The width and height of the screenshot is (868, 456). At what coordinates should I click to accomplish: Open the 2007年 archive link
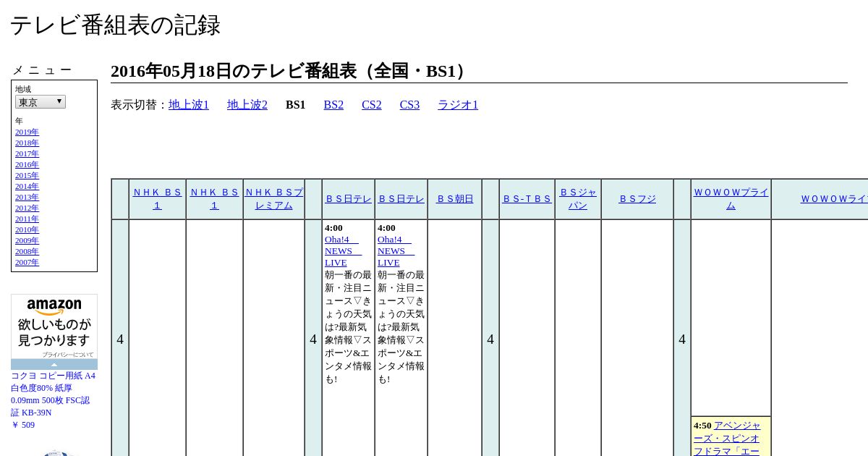pyautogui.click(x=27, y=263)
